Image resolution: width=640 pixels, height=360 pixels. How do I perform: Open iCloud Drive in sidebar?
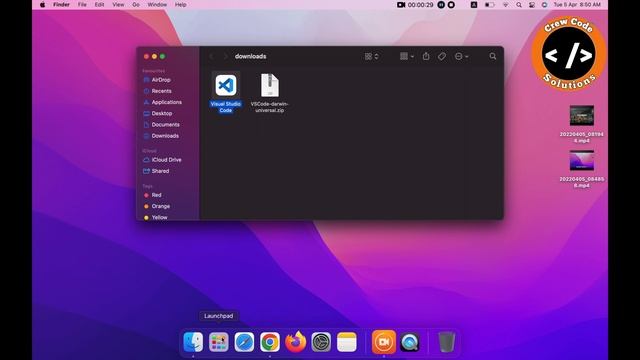(x=166, y=160)
